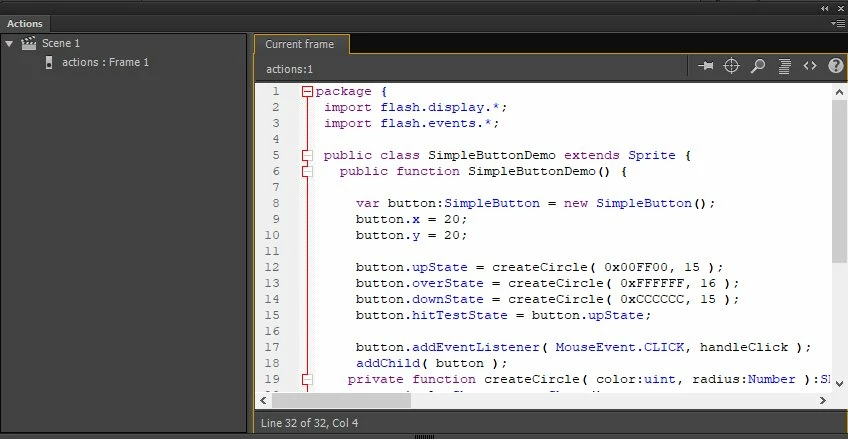Click 'flash.events.*' on line 3

coord(436,123)
